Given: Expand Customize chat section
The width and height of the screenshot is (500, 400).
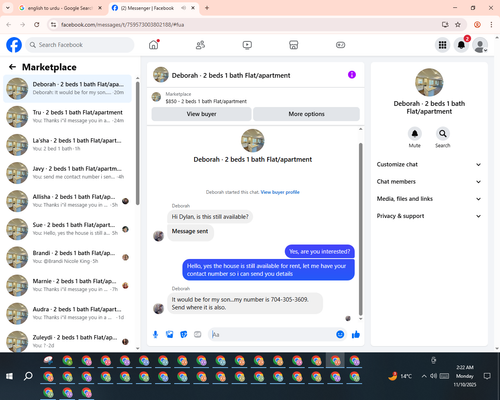Looking at the screenshot, I should (429, 164).
